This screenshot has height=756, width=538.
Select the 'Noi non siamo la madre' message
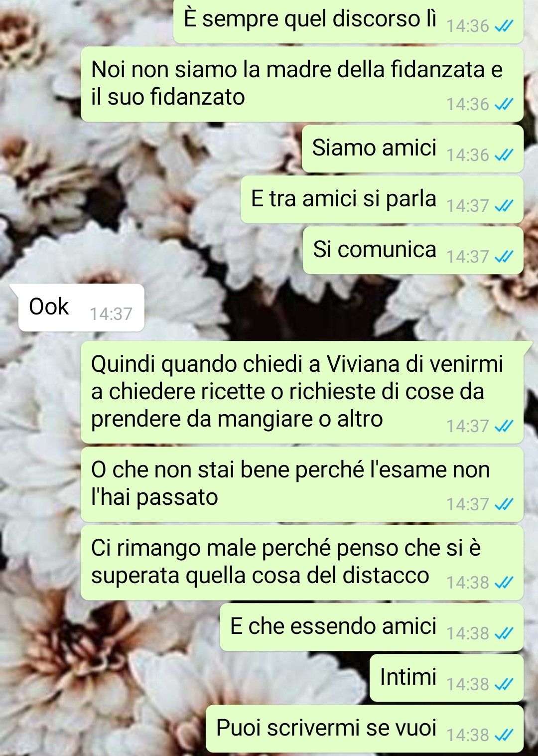click(302, 85)
